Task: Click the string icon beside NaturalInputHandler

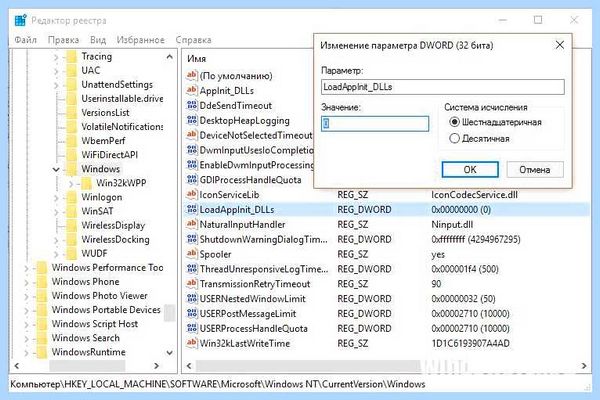Action: coord(191,224)
